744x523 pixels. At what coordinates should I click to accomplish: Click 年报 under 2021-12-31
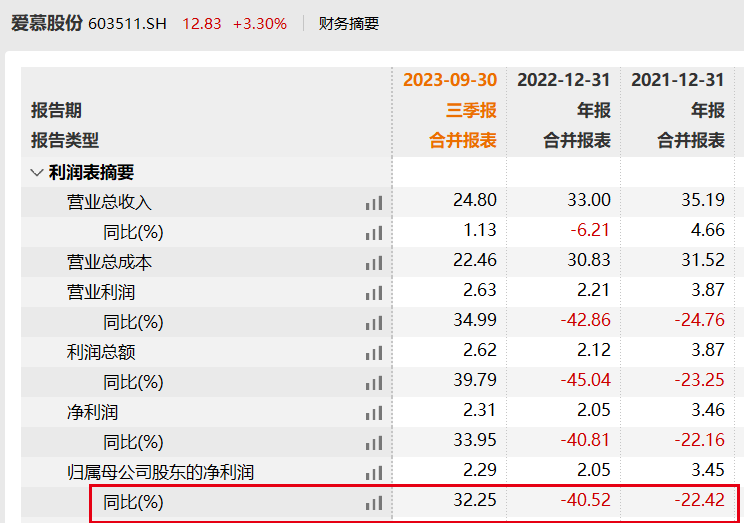pyautogui.click(x=707, y=110)
